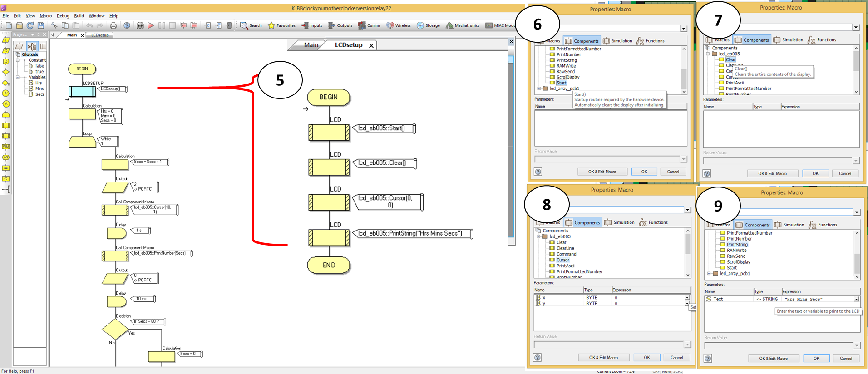This screenshot has height=374, width=868.
Task: Open an existing project from the toolbar
Action: coord(20,25)
